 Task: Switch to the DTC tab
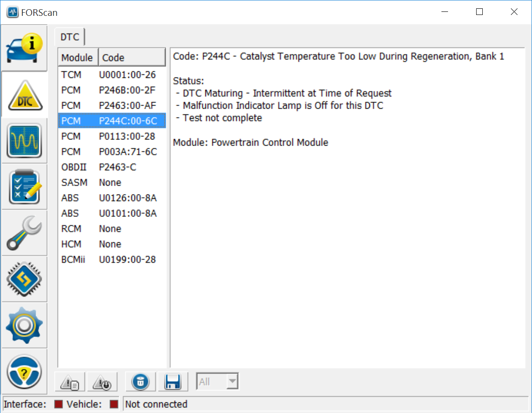pyautogui.click(x=70, y=37)
